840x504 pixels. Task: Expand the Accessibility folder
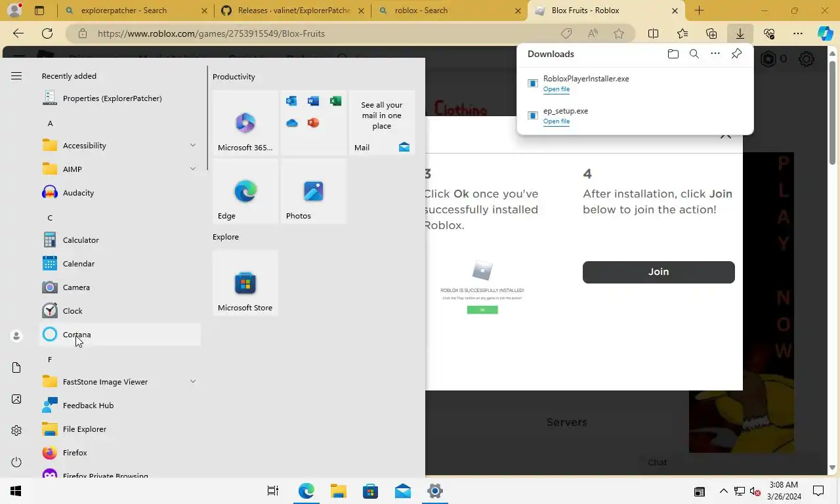[193, 145]
